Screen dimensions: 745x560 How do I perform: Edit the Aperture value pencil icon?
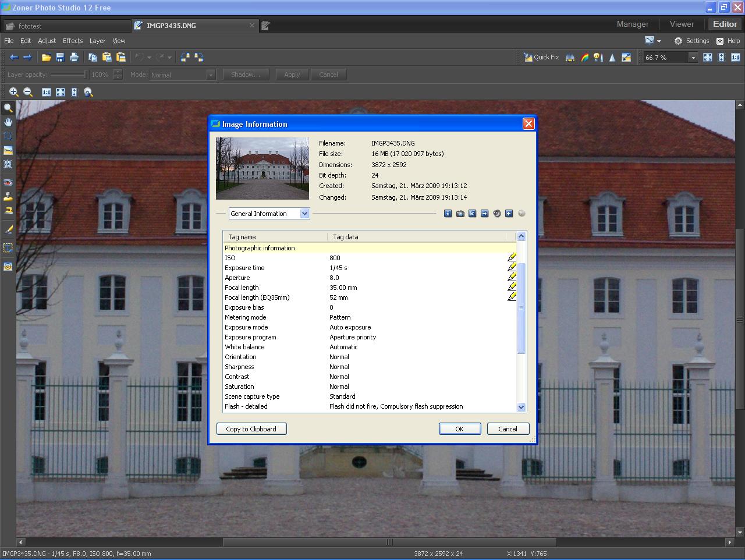(512, 277)
